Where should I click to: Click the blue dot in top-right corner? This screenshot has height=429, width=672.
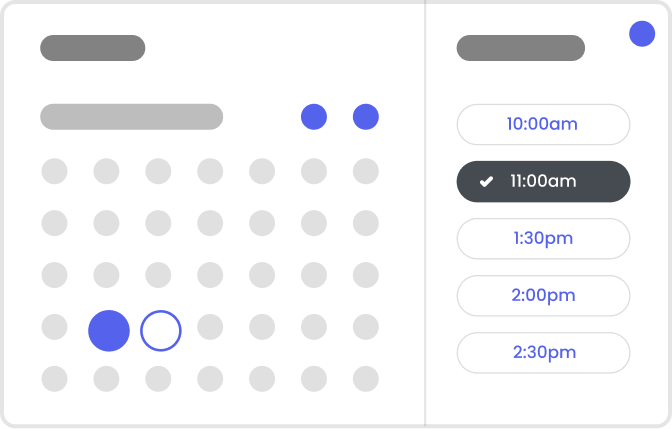tap(642, 34)
